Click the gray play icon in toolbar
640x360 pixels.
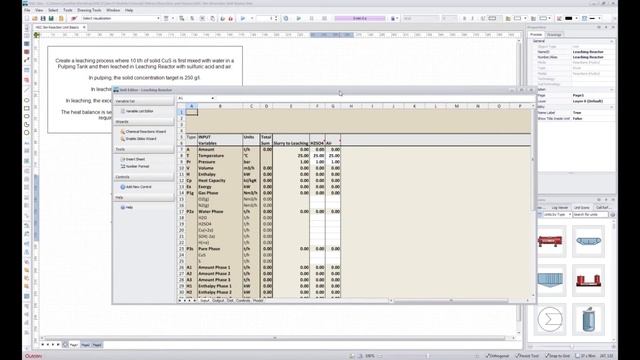pyautogui.click(x=299, y=18)
